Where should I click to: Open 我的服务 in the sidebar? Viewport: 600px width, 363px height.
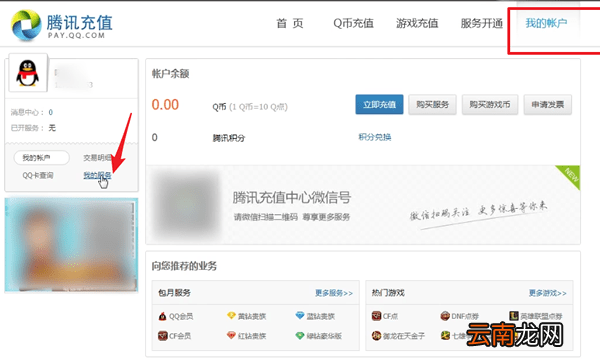(97, 176)
